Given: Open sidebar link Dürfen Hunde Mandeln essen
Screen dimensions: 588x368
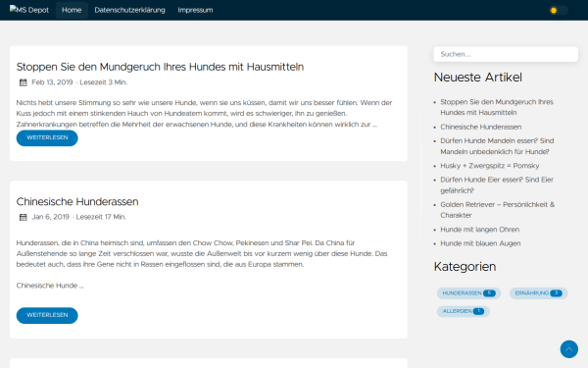Looking at the screenshot, I should (x=497, y=146).
